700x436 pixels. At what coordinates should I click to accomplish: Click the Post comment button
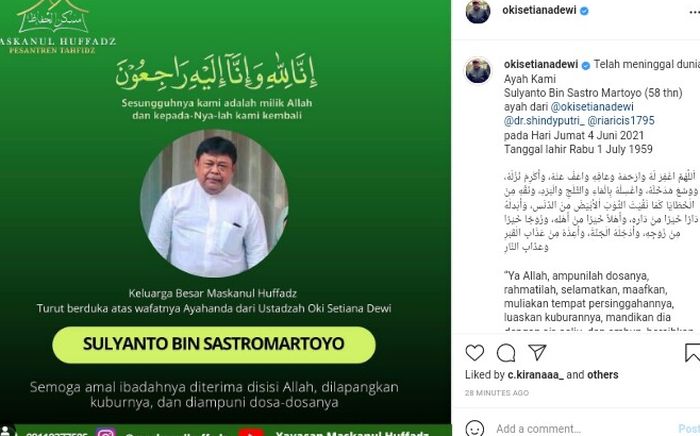point(690,429)
